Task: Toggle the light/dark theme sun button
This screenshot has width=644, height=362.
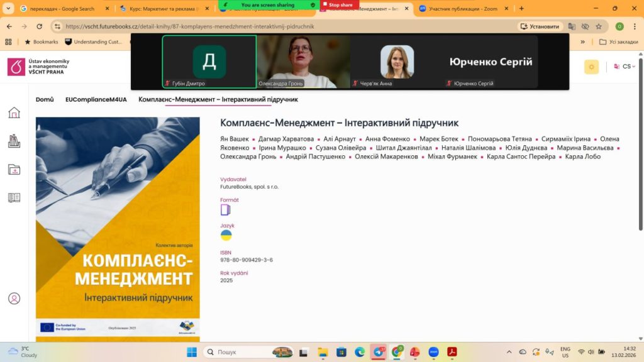Action: click(x=591, y=67)
